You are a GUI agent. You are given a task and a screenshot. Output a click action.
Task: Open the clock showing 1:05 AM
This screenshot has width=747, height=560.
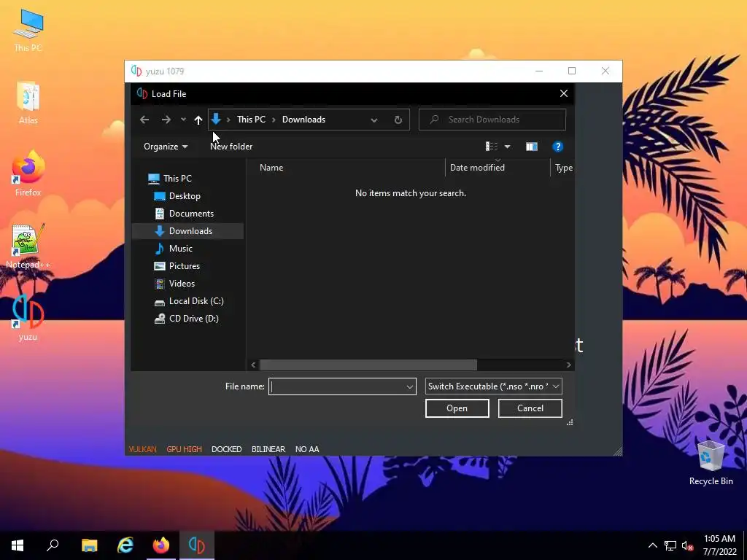point(719,545)
